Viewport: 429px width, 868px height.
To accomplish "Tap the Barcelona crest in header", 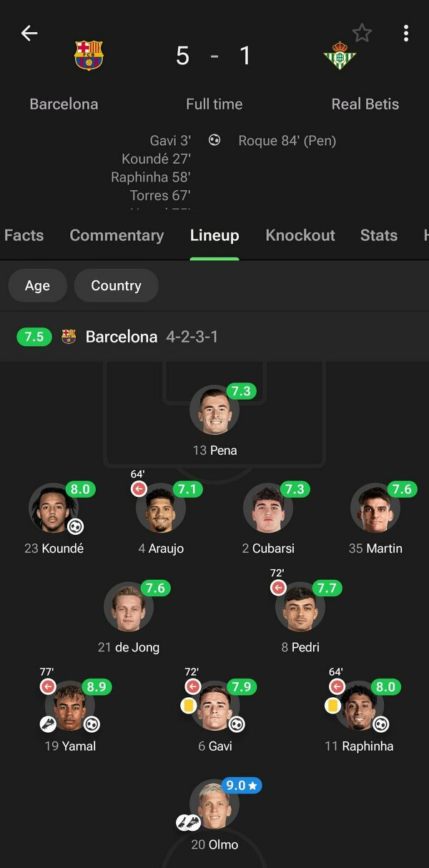I will (89, 56).
